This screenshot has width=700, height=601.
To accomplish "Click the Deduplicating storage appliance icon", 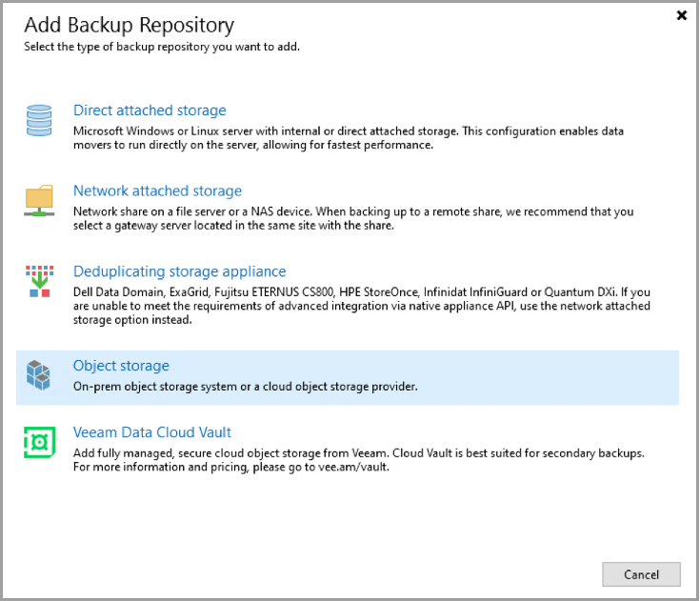I will 39,281.
